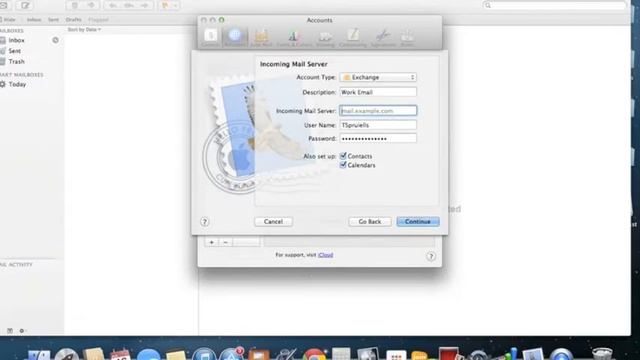Screen dimensions: 640x360
Task: Uncheck the Calendars checkbox
Action: coord(343,165)
